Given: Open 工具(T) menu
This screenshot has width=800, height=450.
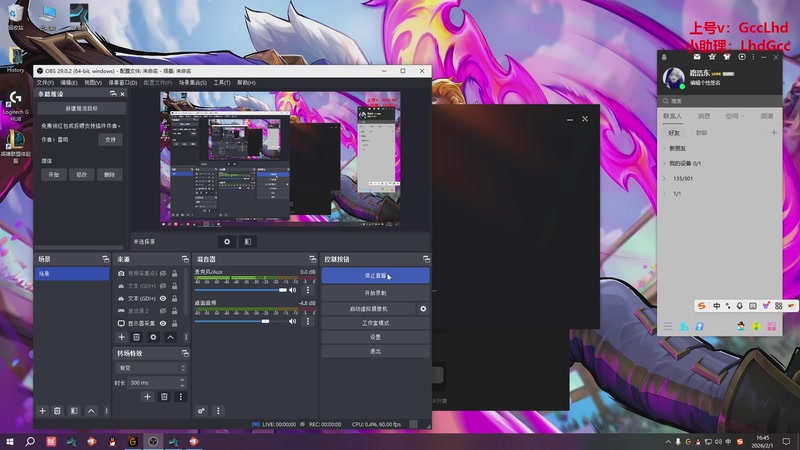Looking at the screenshot, I should tap(222, 83).
